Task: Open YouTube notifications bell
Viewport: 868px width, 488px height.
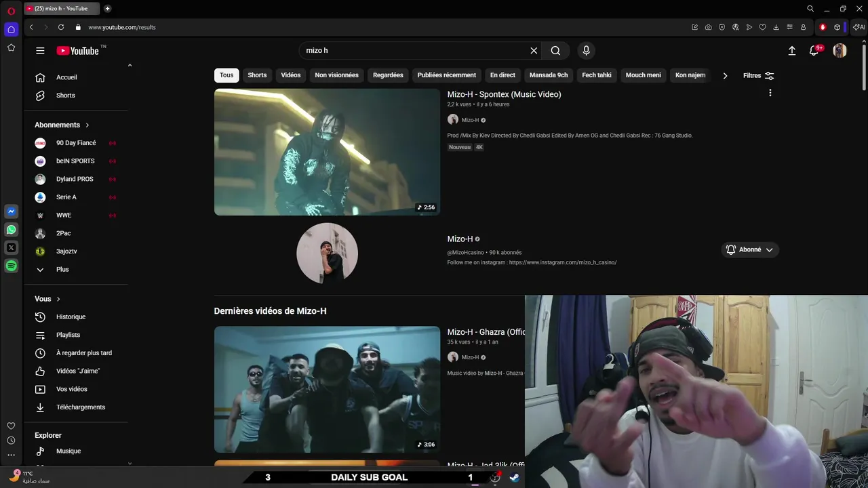Action: (x=814, y=51)
